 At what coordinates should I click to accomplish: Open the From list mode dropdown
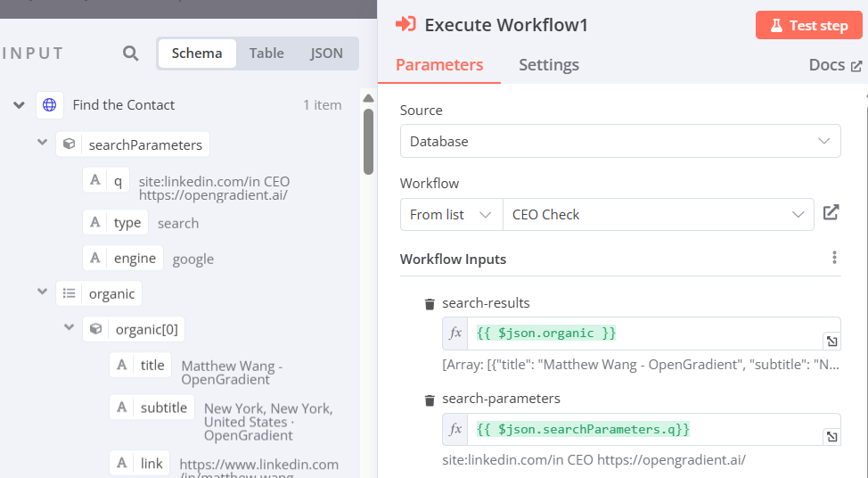(451, 214)
